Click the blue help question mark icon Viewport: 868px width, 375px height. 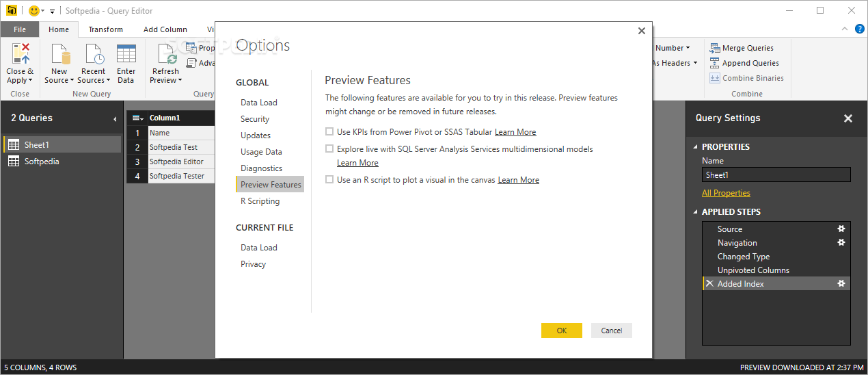(860, 29)
